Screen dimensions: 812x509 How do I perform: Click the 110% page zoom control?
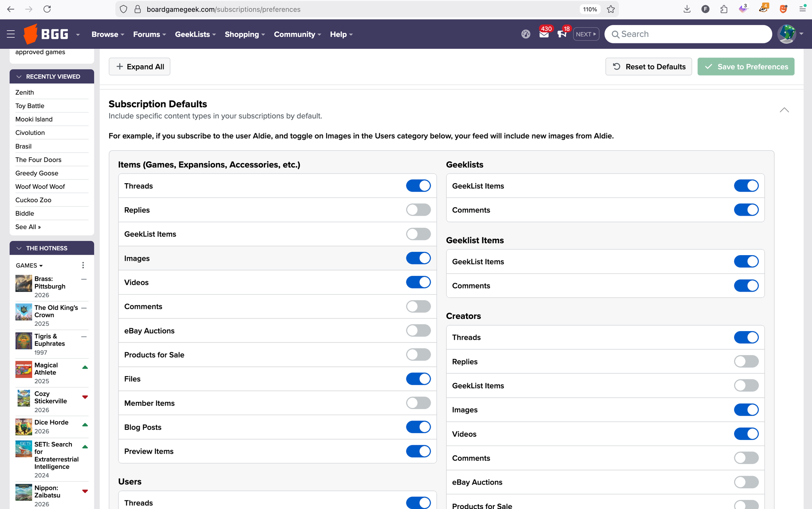point(590,9)
